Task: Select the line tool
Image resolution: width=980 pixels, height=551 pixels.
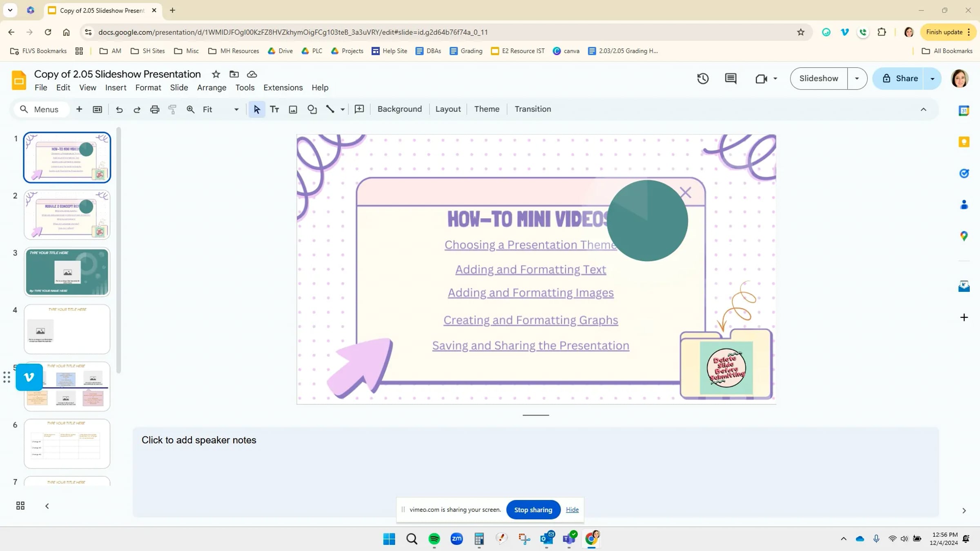Action: tap(330, 109)
